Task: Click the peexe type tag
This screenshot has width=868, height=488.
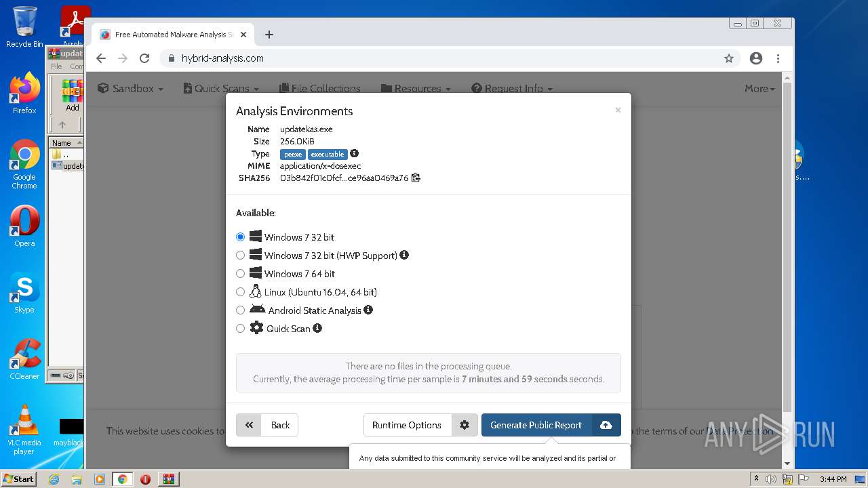Action: [x=293, y=155]
